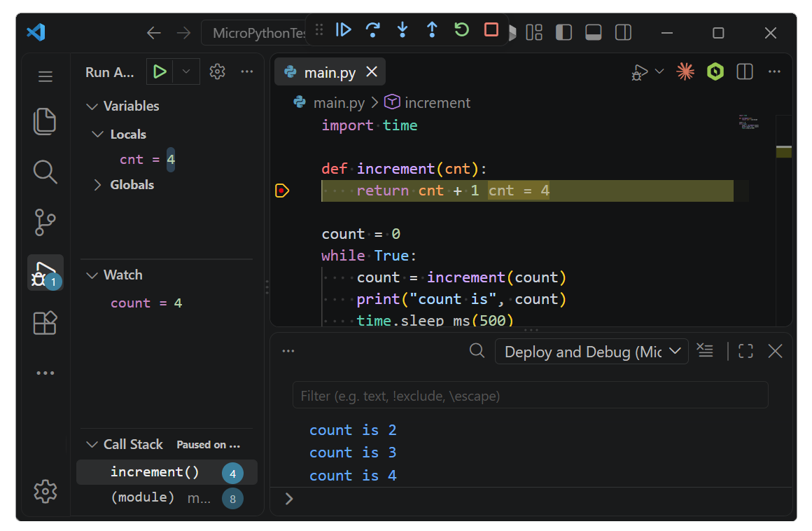Expand the Globals scope

[97, 185]
